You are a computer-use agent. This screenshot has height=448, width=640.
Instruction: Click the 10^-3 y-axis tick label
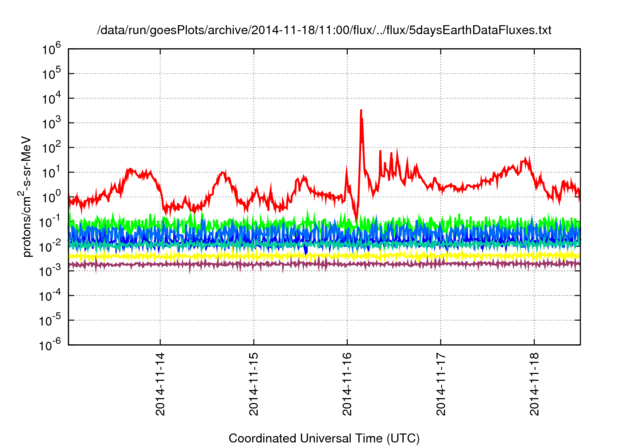click(50, 271)
